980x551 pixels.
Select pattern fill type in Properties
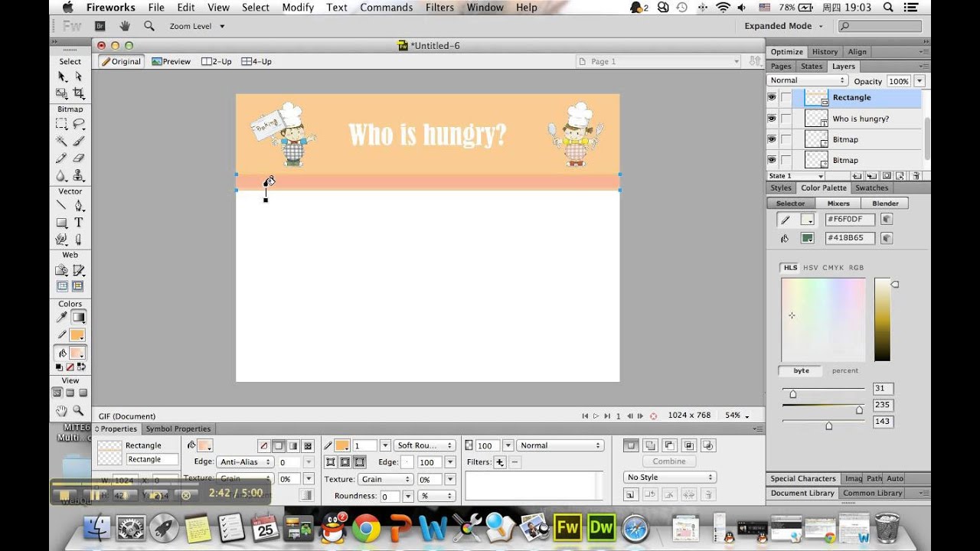point(308,445)
